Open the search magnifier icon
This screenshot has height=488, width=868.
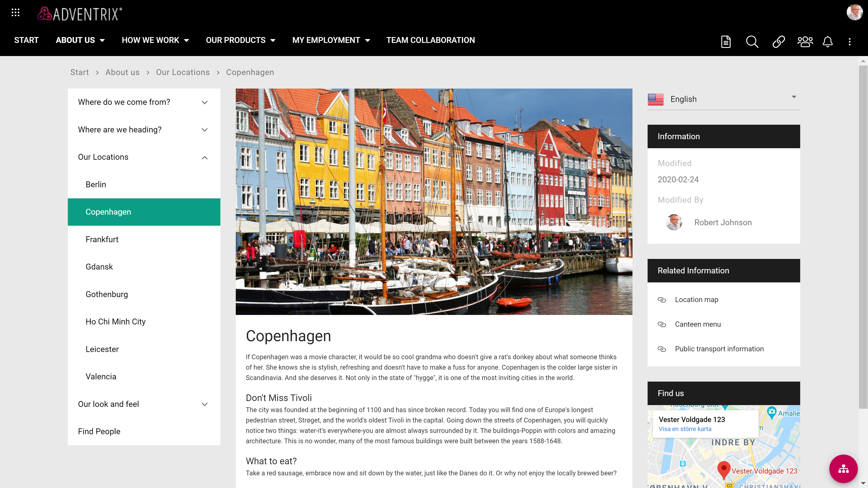[752, 42]
